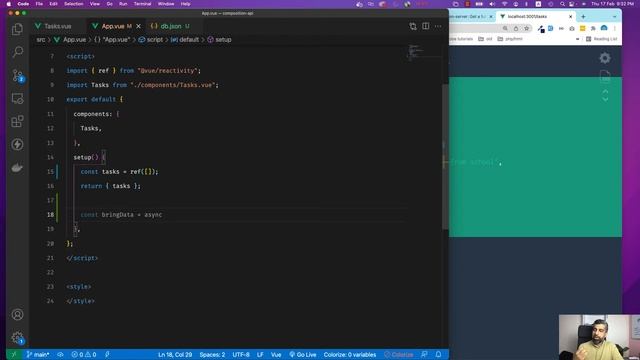Open the Apple menu
Screen dimensions: 640x360
coord(9,4)
